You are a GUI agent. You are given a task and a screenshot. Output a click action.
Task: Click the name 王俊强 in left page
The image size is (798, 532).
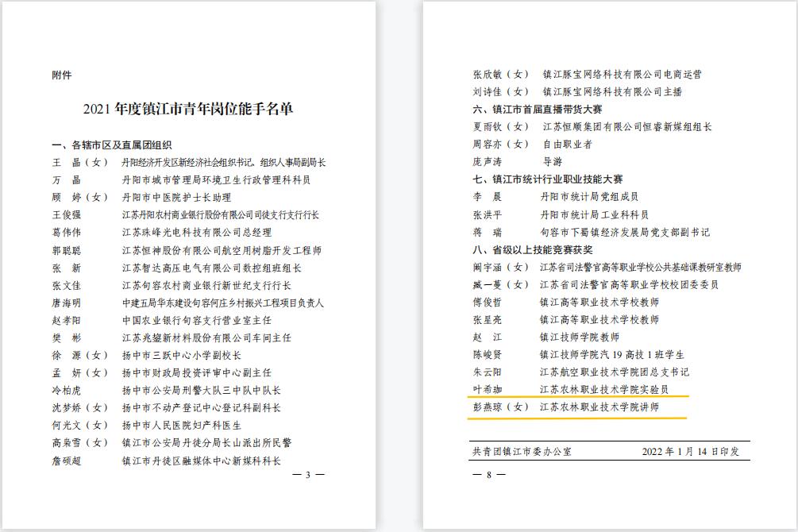[x=67, y=214]
